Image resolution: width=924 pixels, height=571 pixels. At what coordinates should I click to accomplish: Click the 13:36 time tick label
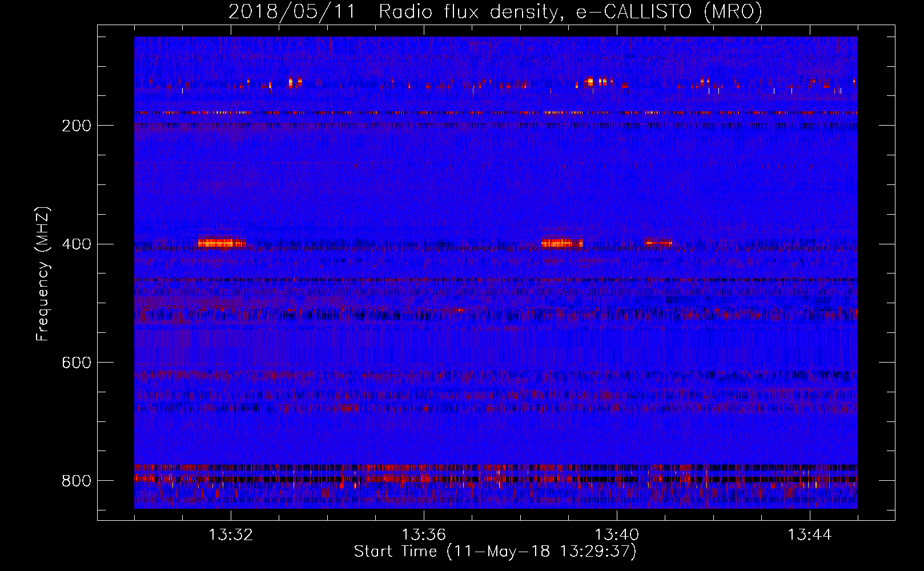[424, 535]
